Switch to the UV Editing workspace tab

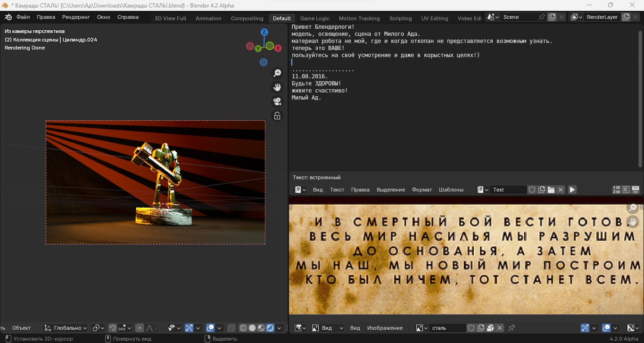pos(435,18)
